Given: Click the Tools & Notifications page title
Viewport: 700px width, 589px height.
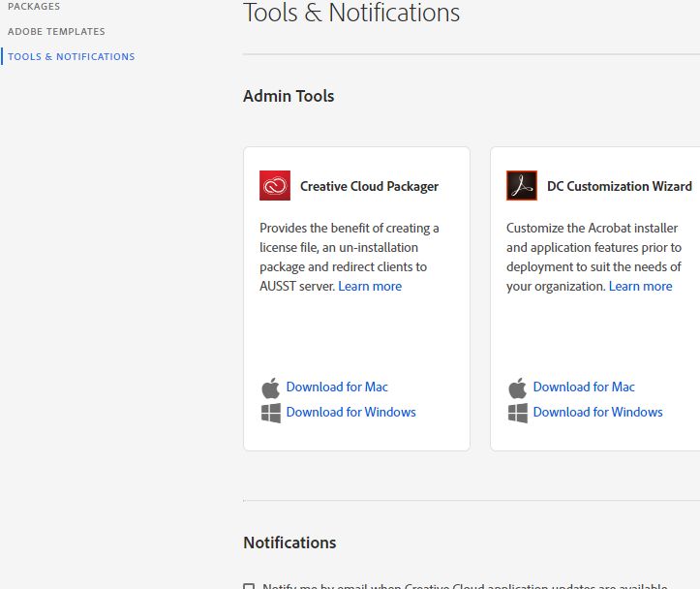Looking at the screenshot, I should (x=351, y=12).
